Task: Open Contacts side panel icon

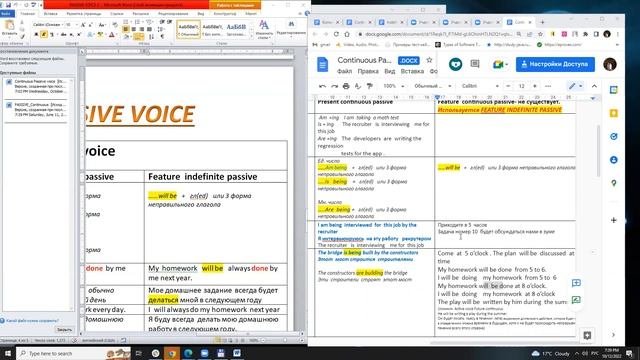Action: coord(613,160)
